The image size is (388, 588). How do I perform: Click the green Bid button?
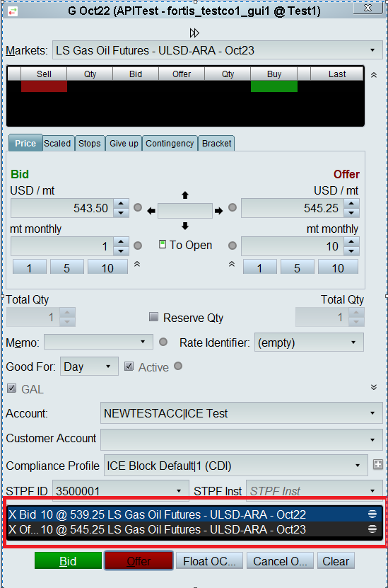click(68, 561)
